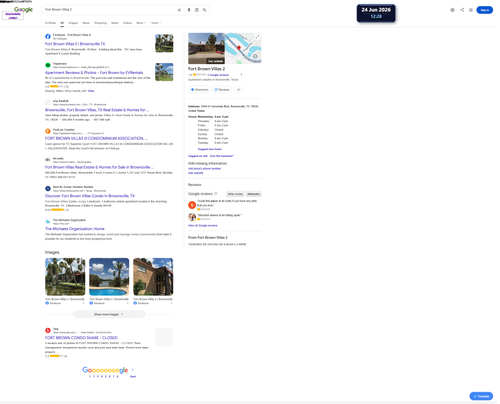Clear the search box with the X icon
The height and width of the screenshot is (404, 500).
179,10
